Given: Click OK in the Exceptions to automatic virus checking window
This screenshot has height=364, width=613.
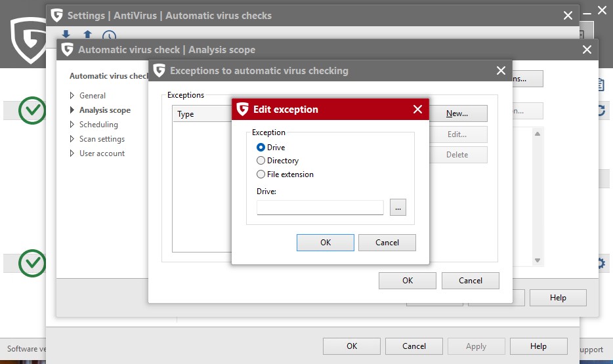Looking at the screenshot, I should [x=408, y=281].
